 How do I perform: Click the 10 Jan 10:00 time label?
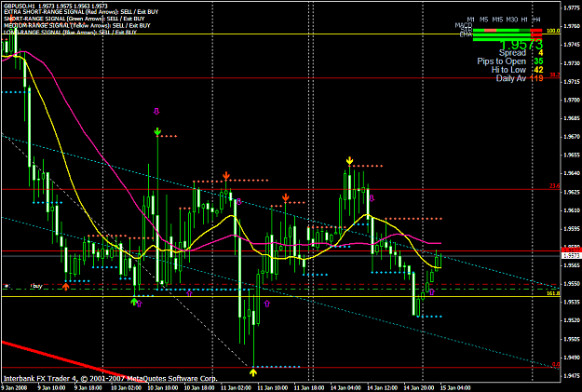click(x=162, y=388)
